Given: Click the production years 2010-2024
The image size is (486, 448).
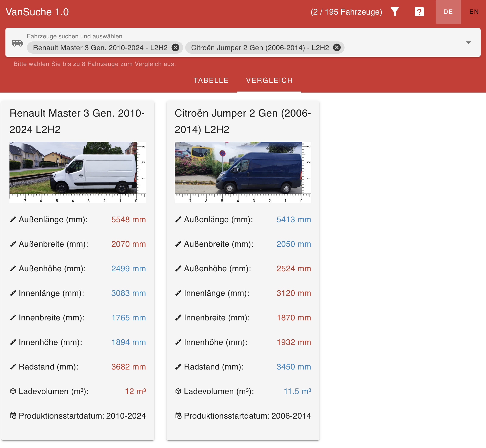Looking at the screenshot, I should coord(126,416).
